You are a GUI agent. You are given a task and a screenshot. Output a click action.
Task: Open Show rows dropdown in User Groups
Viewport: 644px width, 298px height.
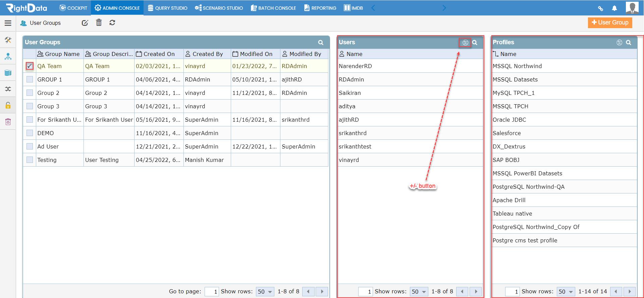pos(265,292)
